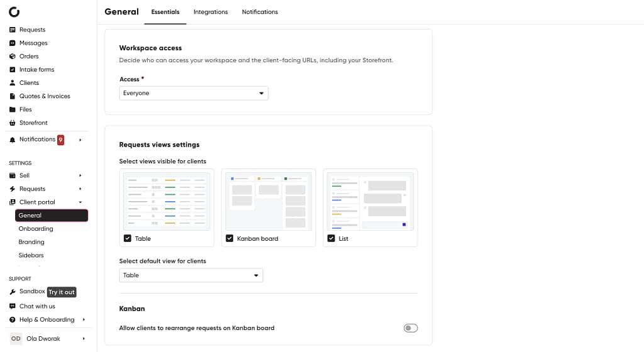644x352 pixels.
Task: Click the Storefront basket icon
Action: (x=13, y=123)
